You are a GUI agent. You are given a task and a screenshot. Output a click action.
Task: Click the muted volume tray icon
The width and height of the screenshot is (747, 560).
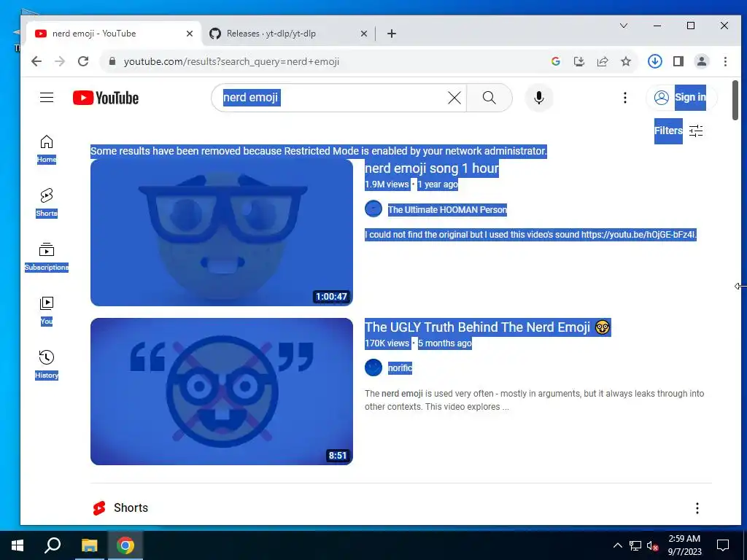click(x=652, y=545)
